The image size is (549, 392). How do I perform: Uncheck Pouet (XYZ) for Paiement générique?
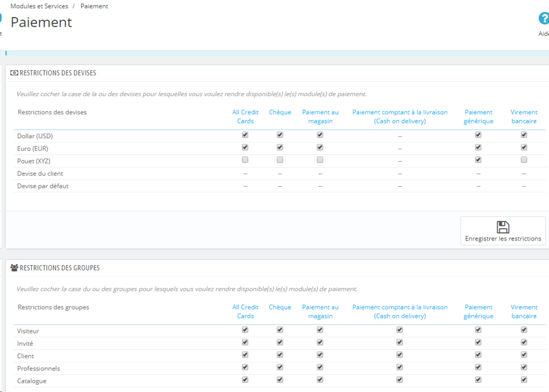pos(478,160)
